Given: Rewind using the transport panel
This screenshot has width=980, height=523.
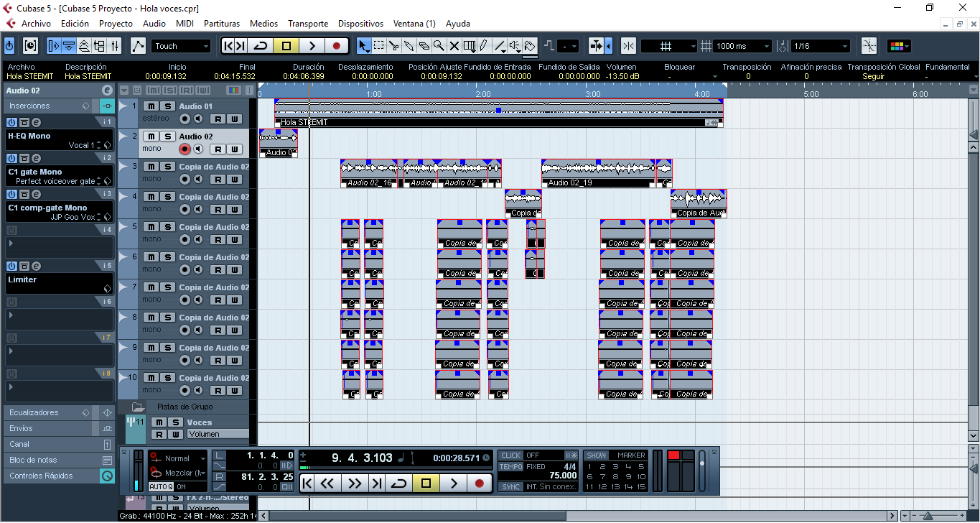Looking at the screenshot, I should [327, 483].
